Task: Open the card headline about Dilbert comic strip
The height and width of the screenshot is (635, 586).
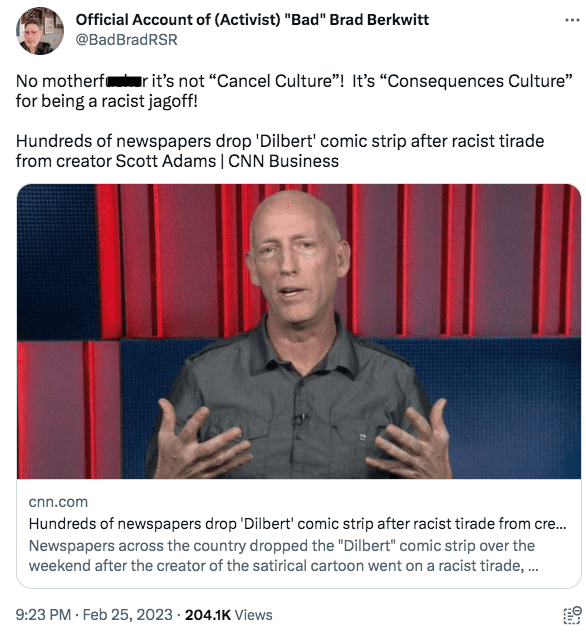Action: pyautogui.click(x=297, y=524)
